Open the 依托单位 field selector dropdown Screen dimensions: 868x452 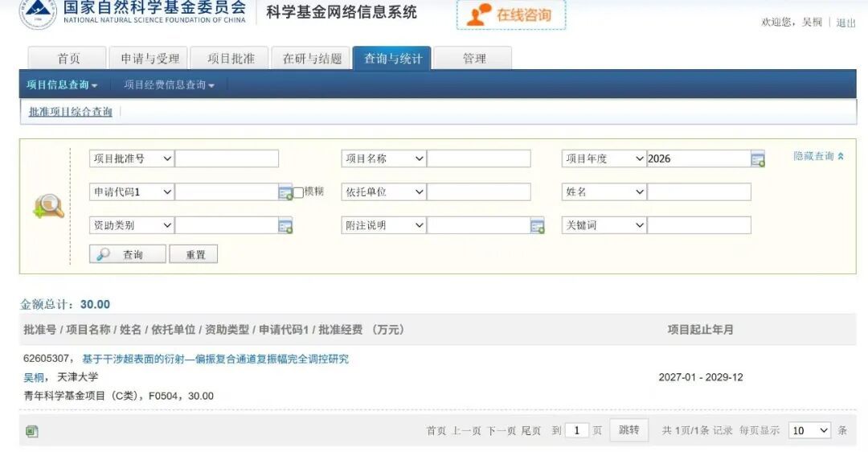pyautogui.click(x=383, y=191)
